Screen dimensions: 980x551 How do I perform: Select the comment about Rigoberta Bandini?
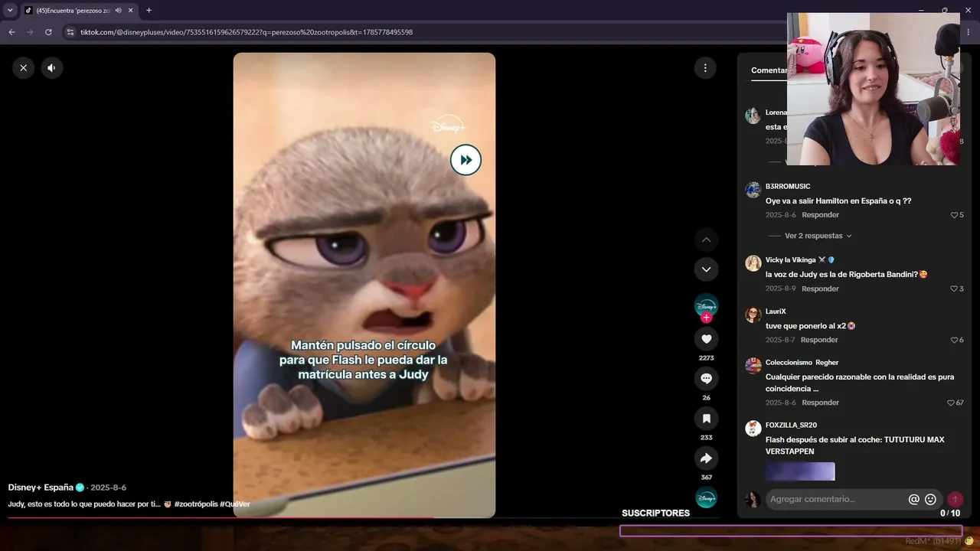pos(846,275)
